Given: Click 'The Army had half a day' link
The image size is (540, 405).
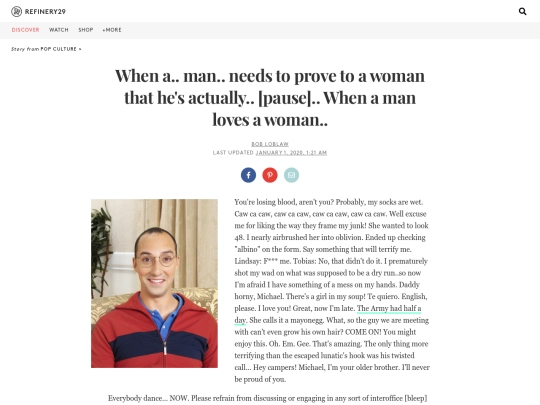Looking at the screenshot, I should (328, 314).
